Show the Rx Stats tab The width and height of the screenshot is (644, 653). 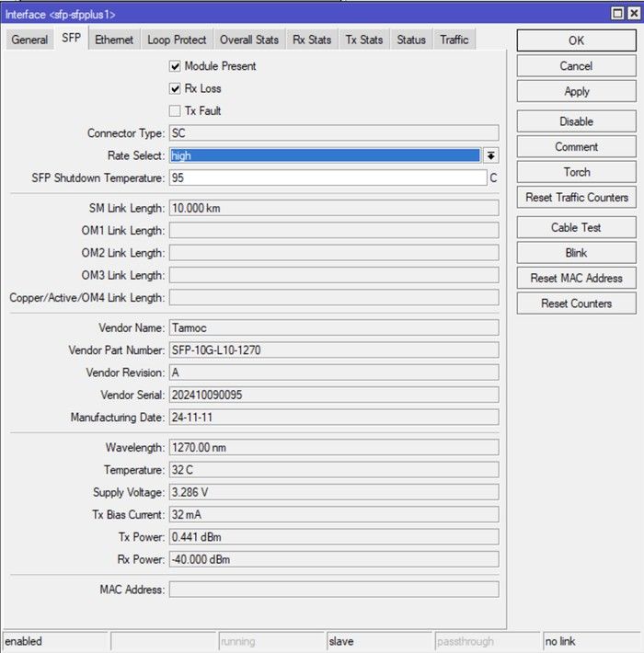coord(312,40)
